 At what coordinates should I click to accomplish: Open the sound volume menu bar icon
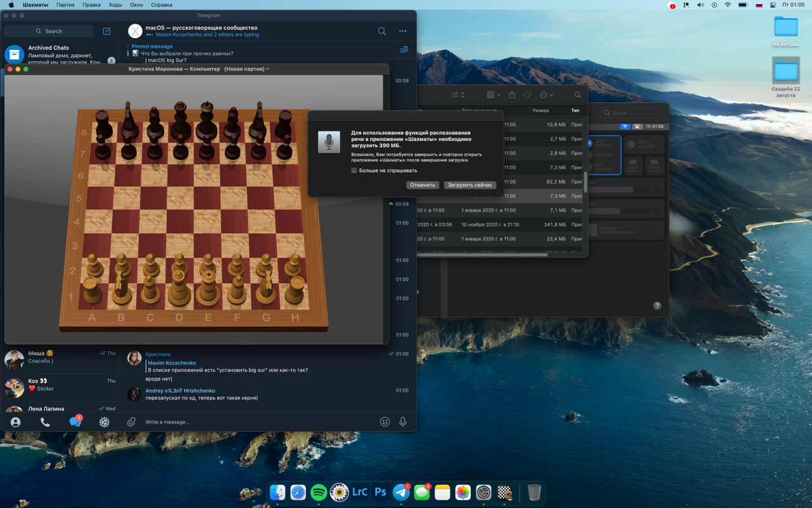[700, 4]
